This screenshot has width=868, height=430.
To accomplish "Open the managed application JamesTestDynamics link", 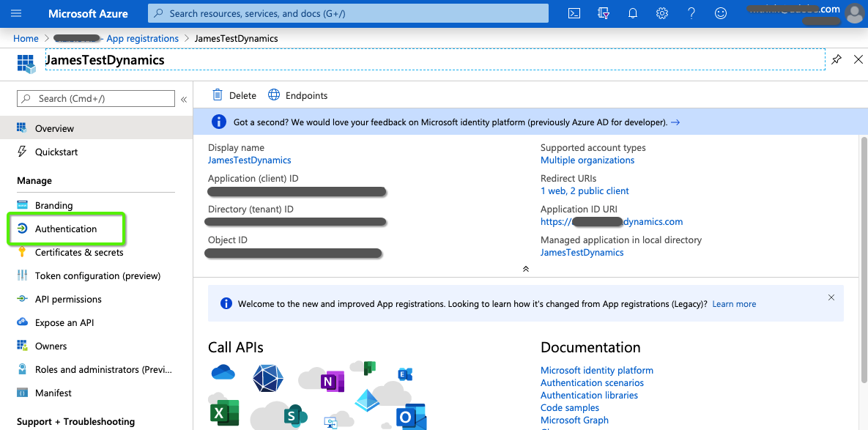I will coord(582,252).
